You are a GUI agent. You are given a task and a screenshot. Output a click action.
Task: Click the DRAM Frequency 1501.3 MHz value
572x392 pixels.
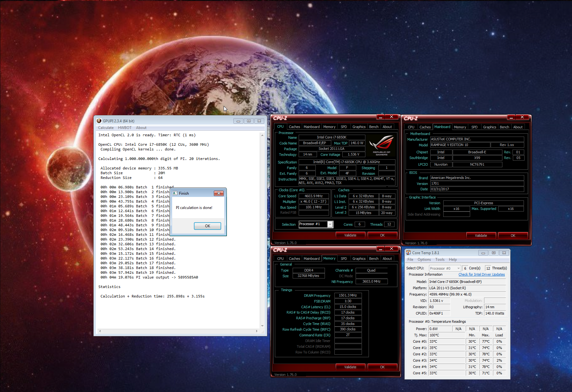pos(348,295)
